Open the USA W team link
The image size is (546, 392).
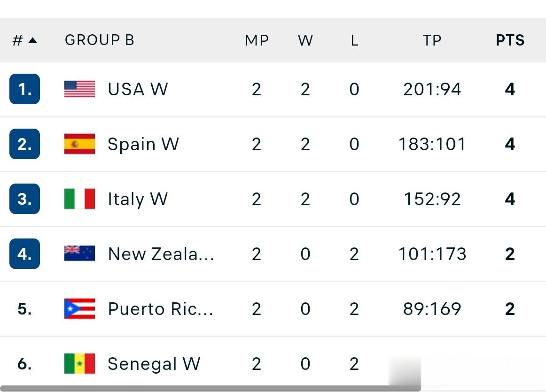point(138,89)
